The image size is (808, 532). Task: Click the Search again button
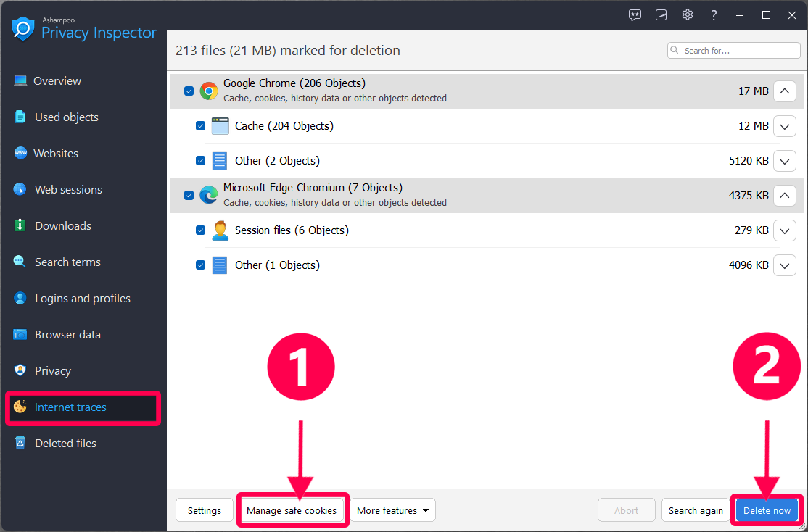tap(696, 510)
